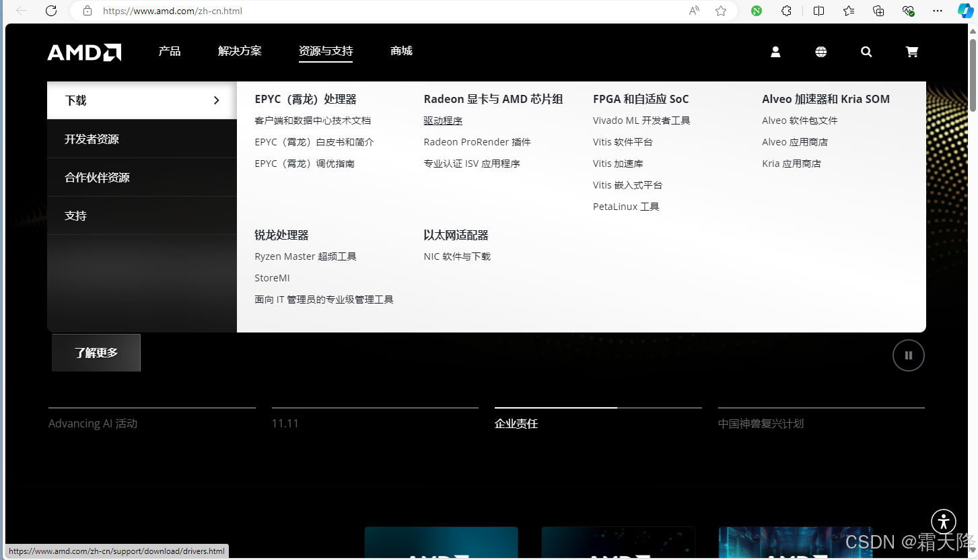
Task: Open Alveo 软件包文件 link
Action: point(800,120)
